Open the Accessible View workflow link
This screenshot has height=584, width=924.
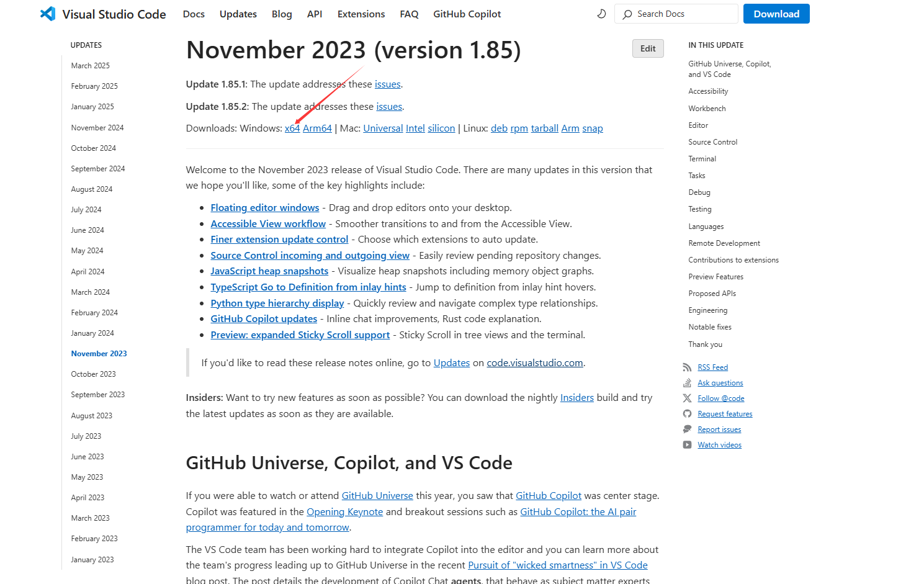[x=268, y=224]
